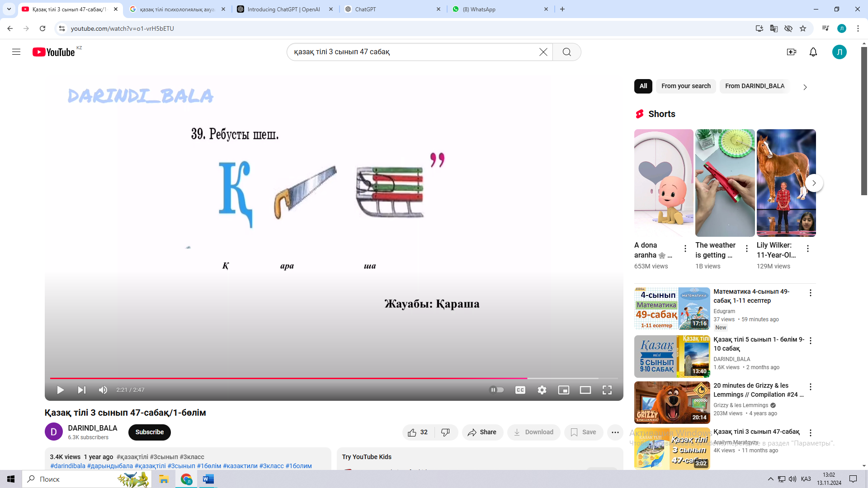
Task: Open the YouTube hamburger guide menu
Action: (16, 52)
